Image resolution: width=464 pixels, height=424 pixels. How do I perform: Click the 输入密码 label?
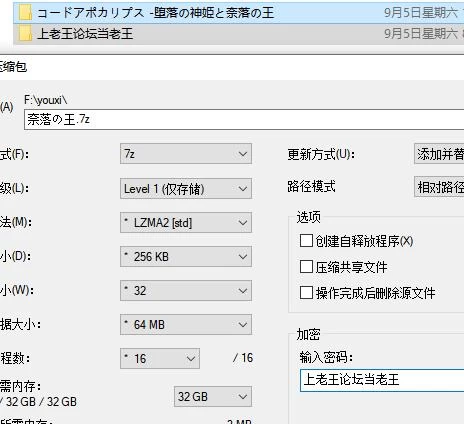(x=326, y=357)
